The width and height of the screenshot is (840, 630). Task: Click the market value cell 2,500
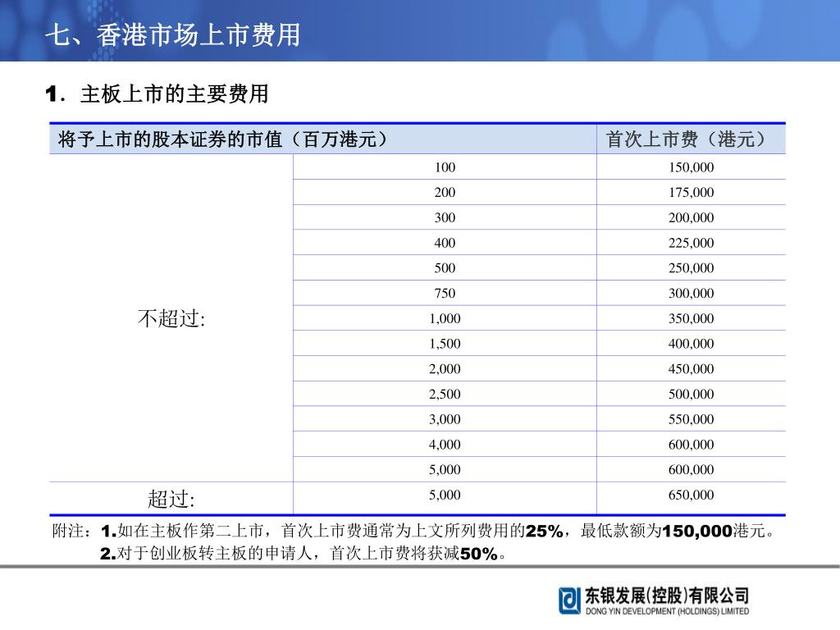(445, 394)
